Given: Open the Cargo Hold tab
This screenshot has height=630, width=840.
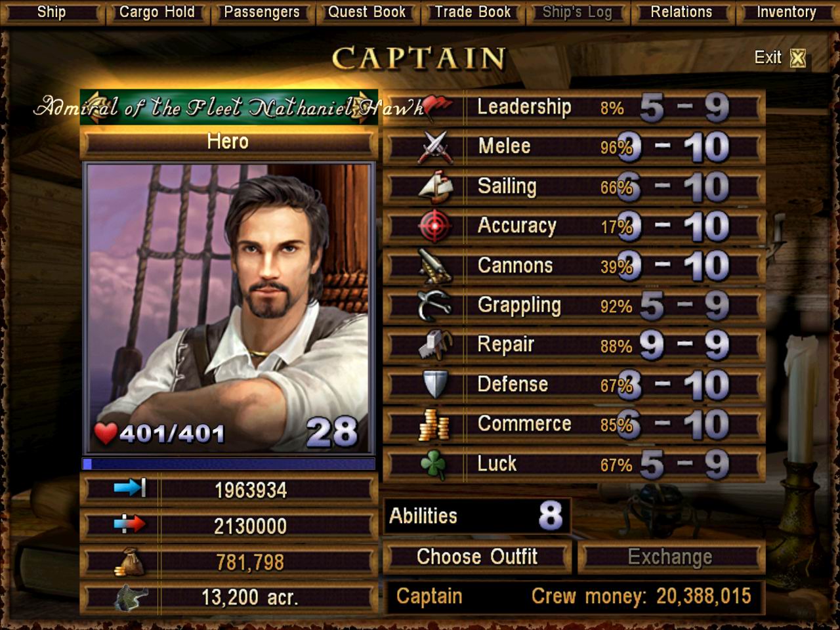Looking at the screenshot, I should click(157, 12).
